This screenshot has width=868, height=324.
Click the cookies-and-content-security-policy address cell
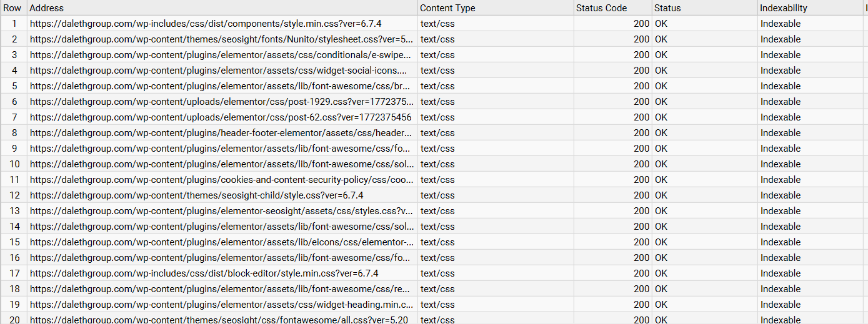coord(221,180)
